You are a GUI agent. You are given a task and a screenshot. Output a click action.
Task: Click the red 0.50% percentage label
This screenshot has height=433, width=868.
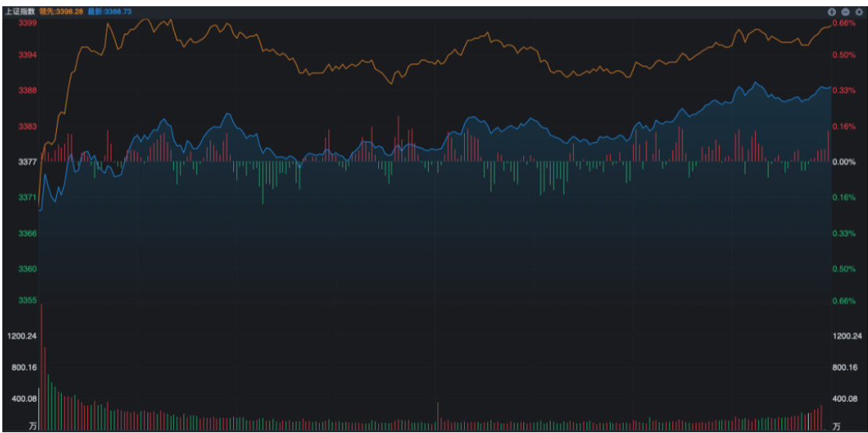click(x=845, y=55)
